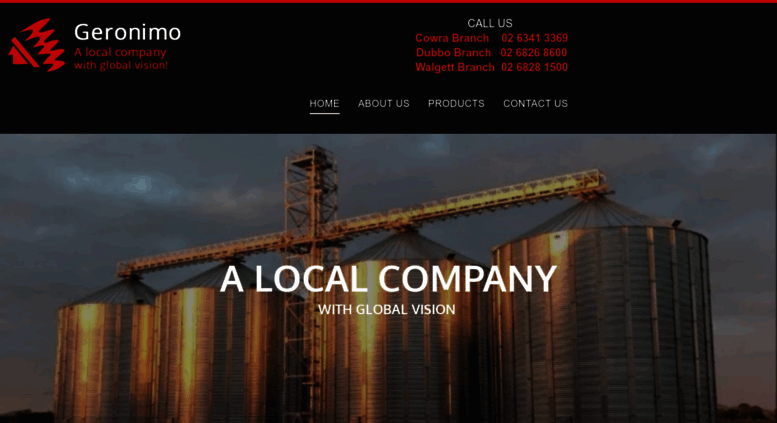The width and height of the screenshot is (777, 423).
Task: Open the About Us page
Action: [x=384, y=104]
